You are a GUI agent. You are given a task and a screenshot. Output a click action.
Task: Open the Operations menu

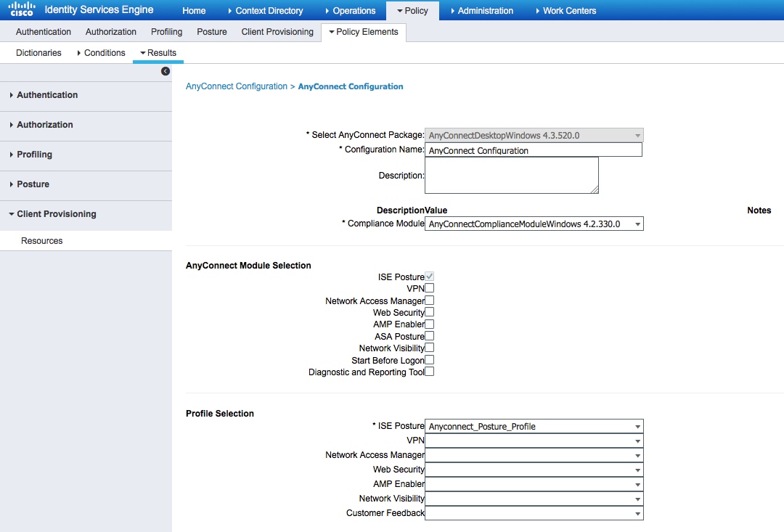350,10
